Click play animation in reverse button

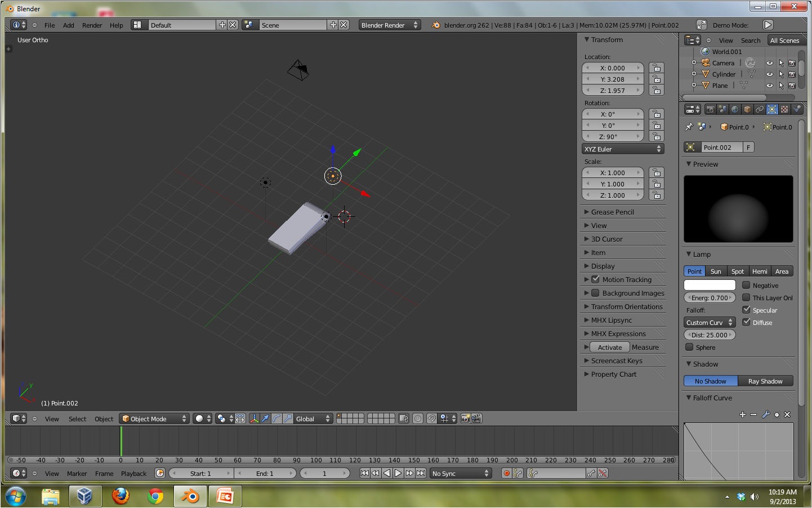pos(387,474)
